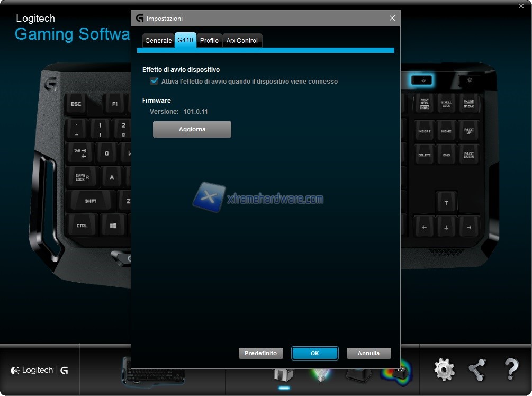This screenshot has width=532, height=396.
Task: Open the settings gear icon
Action: pos(444,370)
